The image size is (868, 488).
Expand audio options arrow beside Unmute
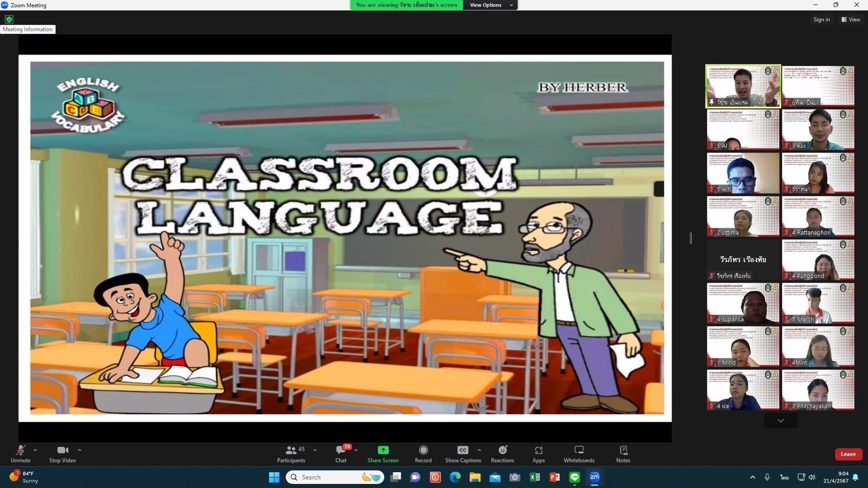pos(35,450)
